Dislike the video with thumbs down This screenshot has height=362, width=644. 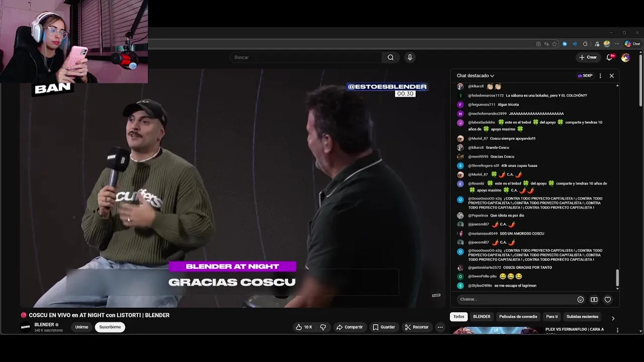pos(323,327)
